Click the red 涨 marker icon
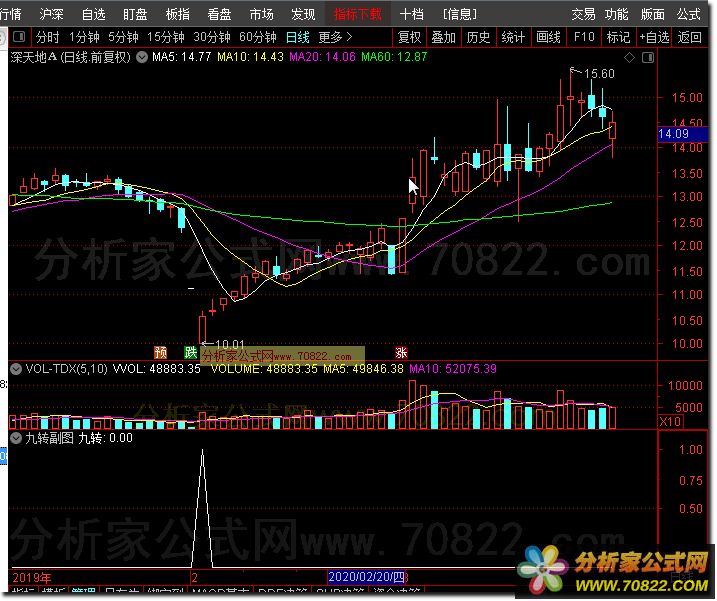The height and width of the screenshot is (601, 717). 401,353
